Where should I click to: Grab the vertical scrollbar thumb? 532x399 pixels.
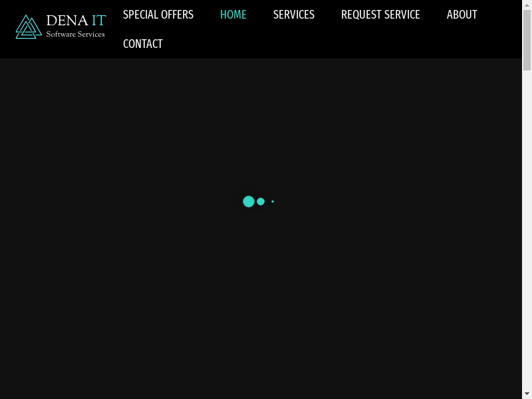527,40
